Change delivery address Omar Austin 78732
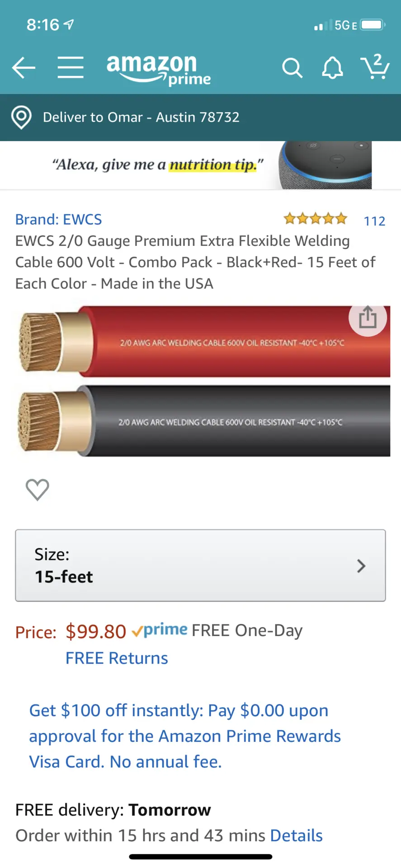 click(x=141, y=118)
